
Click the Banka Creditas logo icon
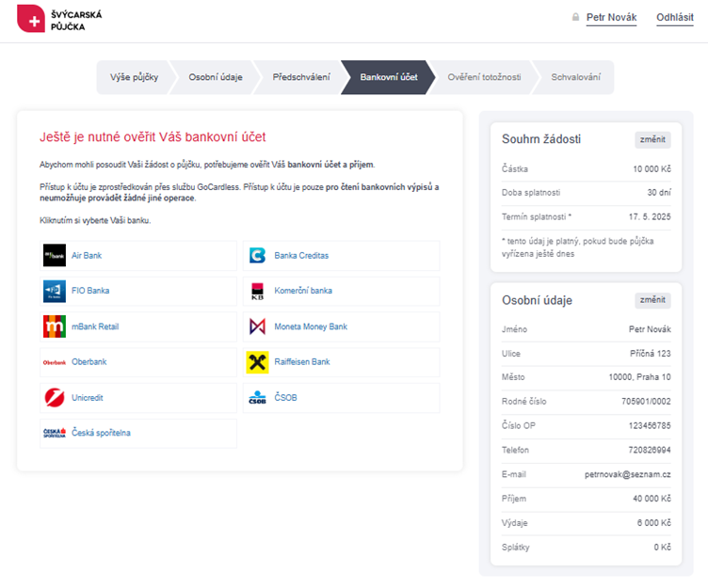(x=257, y=255)
